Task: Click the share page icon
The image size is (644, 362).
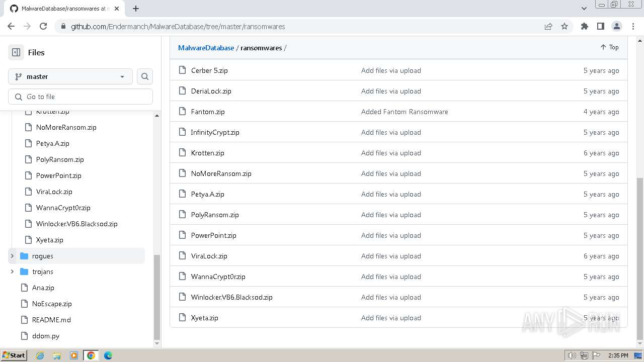Action: [548, 26]
